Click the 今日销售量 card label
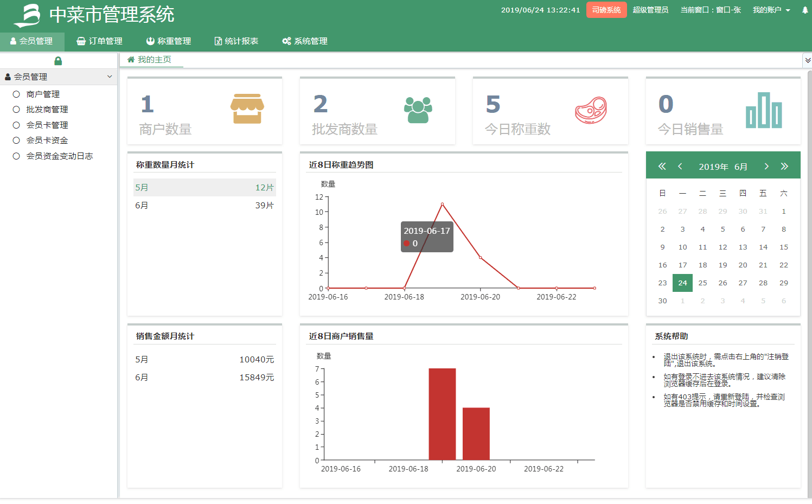This screenshot has width=812, height=504. click(x=690, y=130)
